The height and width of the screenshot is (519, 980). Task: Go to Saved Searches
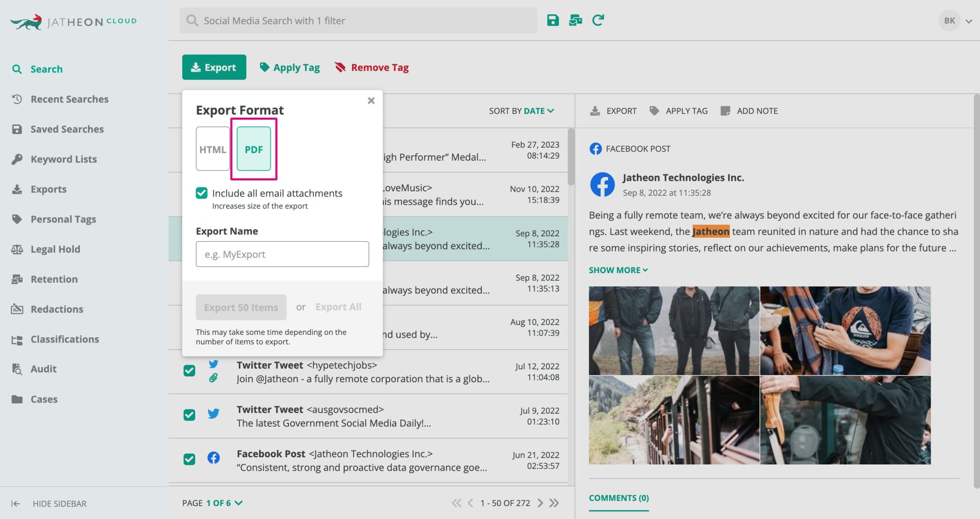(57, 129)
